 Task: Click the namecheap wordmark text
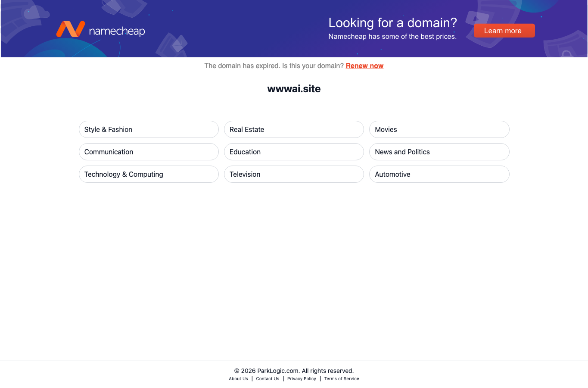click(x=117, y=31)
